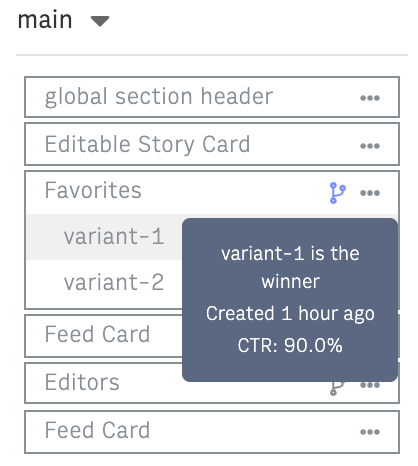
Task: Click the Editors variant branch icon
Action: click(x=337, y=388)
